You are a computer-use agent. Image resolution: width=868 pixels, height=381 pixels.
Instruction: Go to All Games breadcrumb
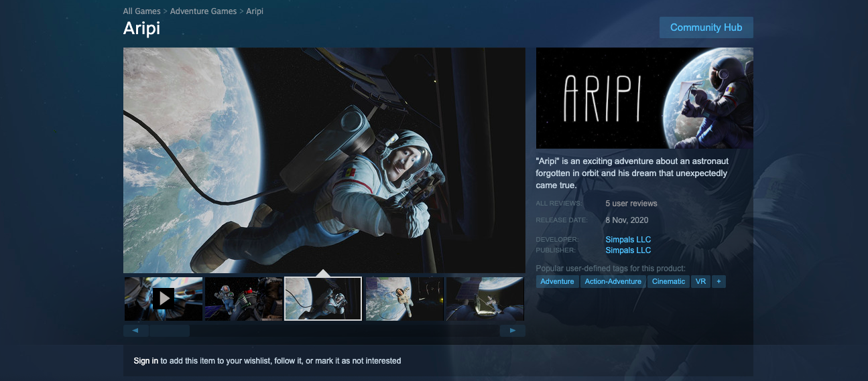(x=142, y=11)
